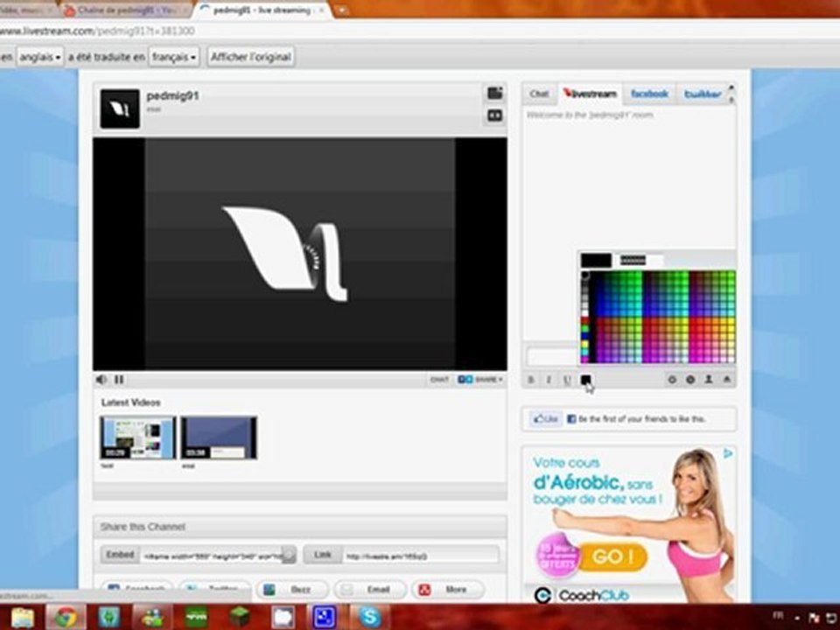
Task: Switch to the Chaîne de pedmig91 browser tab
Action: click(x=126, y=10)
